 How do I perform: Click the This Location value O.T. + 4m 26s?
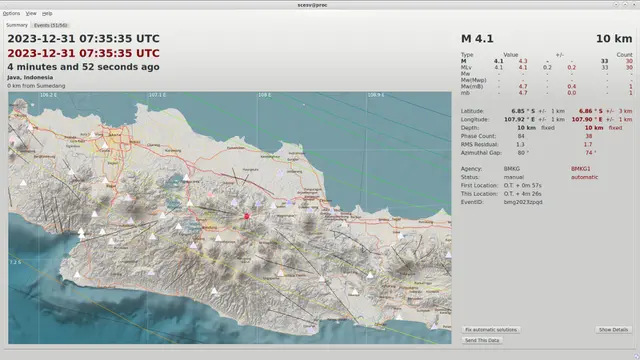522,194
